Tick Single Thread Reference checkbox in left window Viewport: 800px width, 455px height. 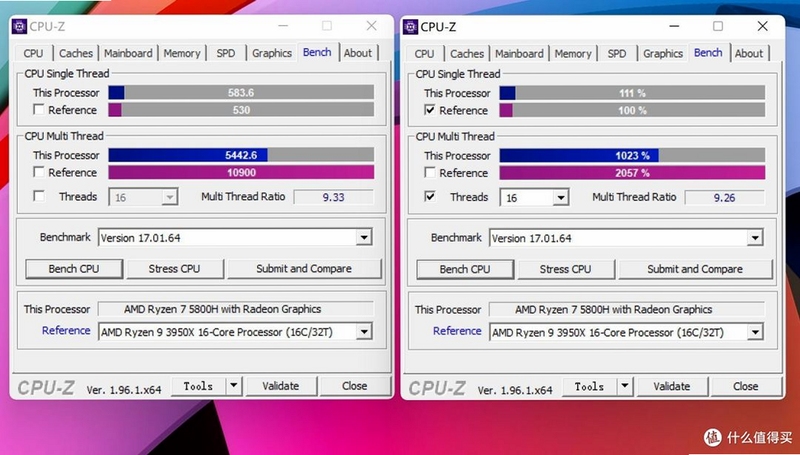pyautogui.click(x=39, y=109)
